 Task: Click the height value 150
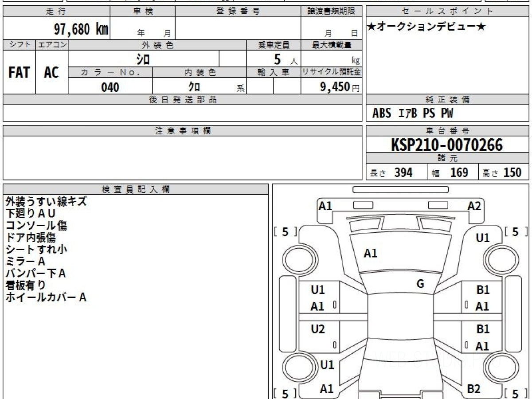click(x=512, y=172)
